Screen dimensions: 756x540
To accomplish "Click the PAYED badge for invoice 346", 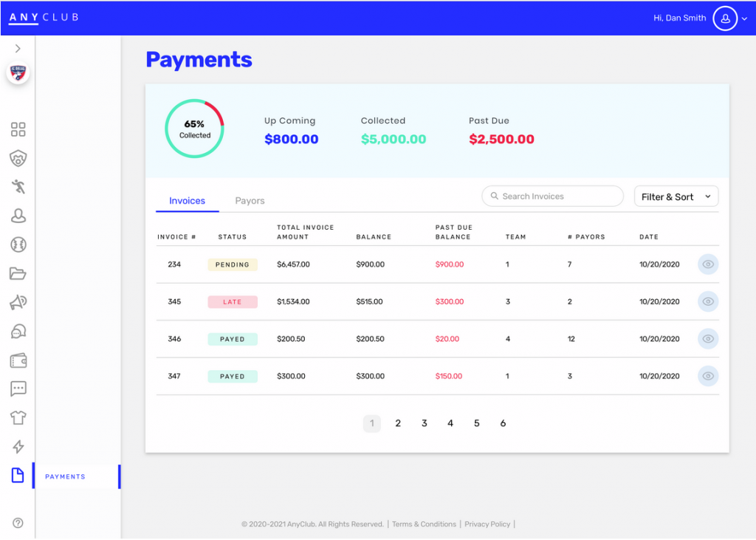I will click(x=233, y=339).
